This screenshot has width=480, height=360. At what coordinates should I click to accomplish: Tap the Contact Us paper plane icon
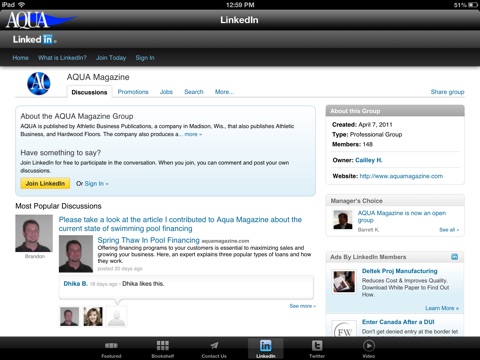point(214,345)
